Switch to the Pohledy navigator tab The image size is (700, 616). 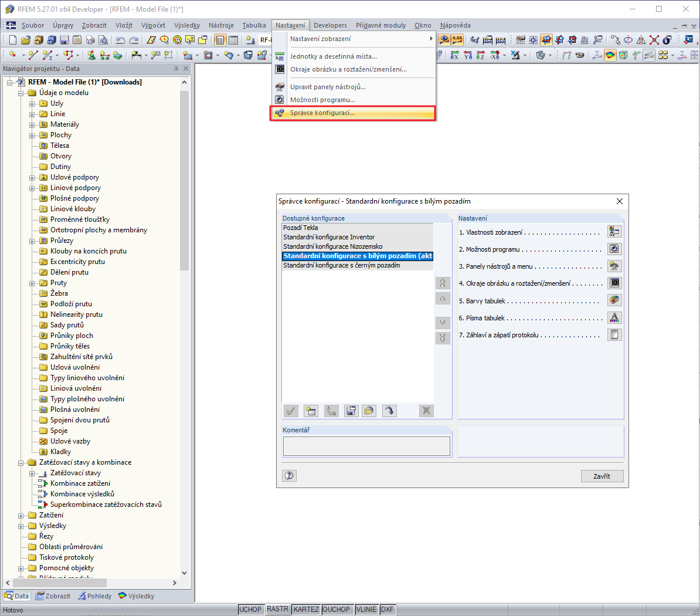[94, 596]
